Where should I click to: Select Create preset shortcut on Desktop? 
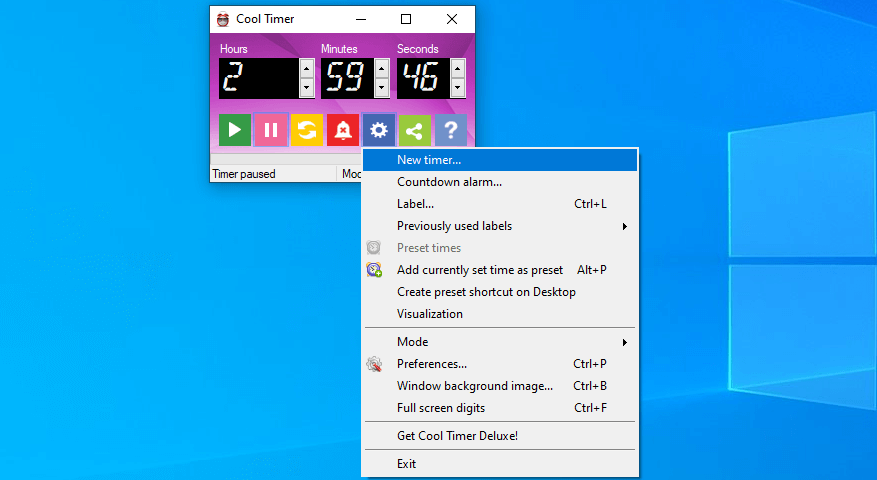point(500,292)
